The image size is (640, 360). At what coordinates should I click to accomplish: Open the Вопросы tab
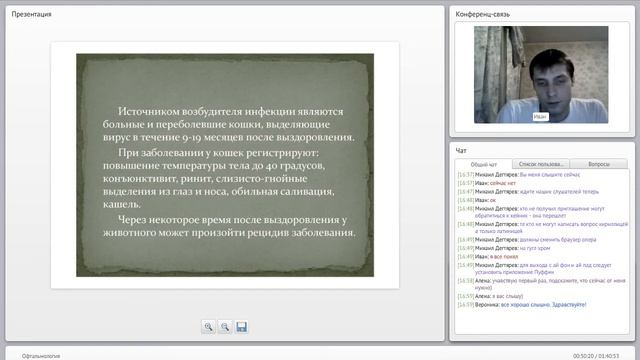(x=599, y=164)
